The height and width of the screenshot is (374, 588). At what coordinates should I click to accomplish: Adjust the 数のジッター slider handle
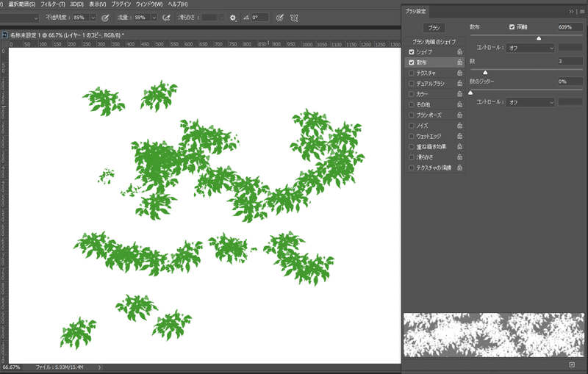(470, 93)
